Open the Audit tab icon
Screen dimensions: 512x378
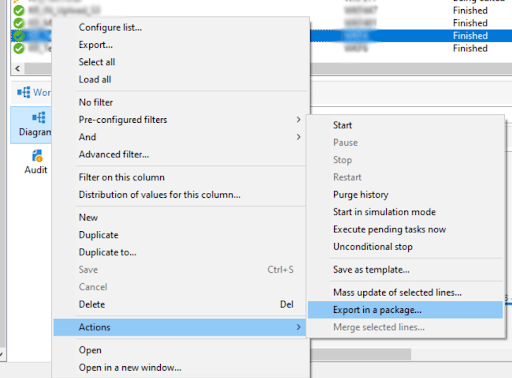click(x=37, y=155)
